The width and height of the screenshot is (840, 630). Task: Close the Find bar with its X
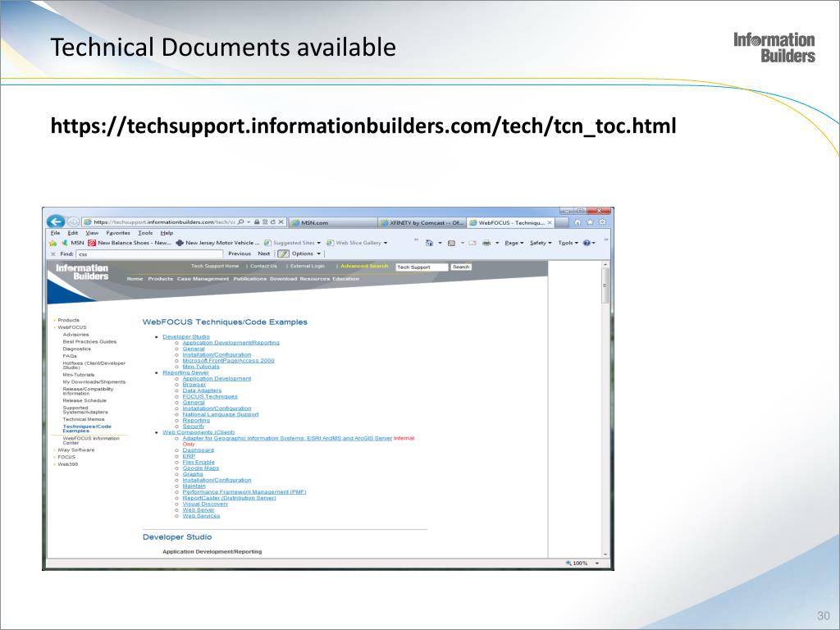click(53, 254)
